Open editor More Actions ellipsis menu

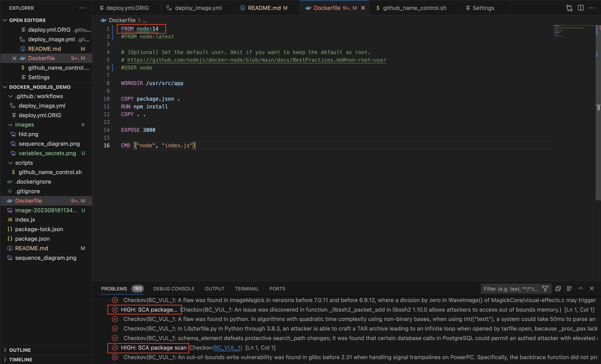[592, 8]
